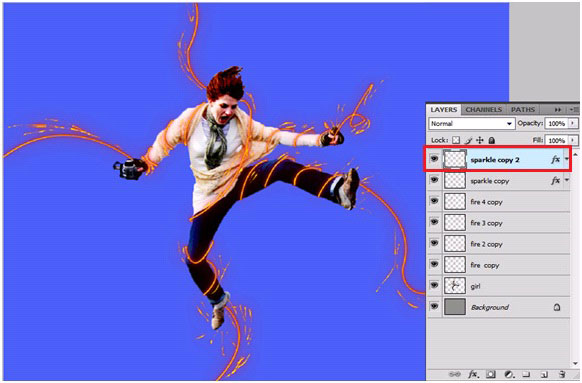The width and height of the screenshot is (582, 383).
Task: Delete layer using the trash icon
Action: coord(562,374)
